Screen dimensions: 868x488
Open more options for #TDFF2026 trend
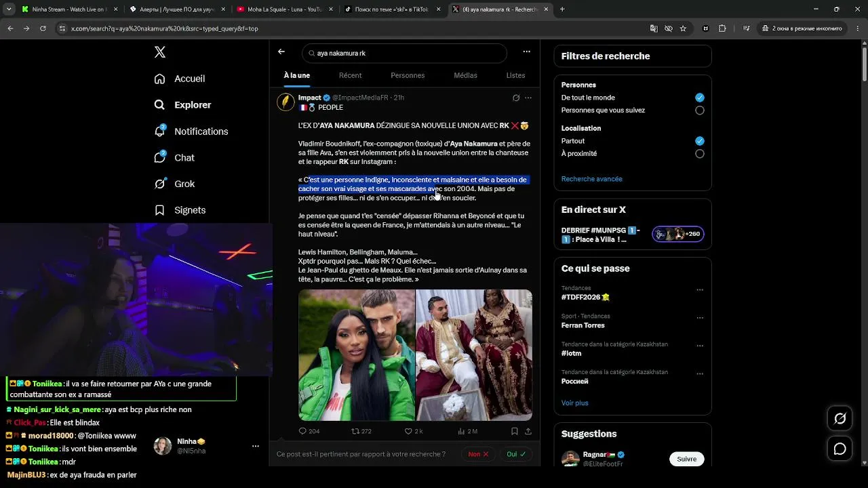click(699, 290)
